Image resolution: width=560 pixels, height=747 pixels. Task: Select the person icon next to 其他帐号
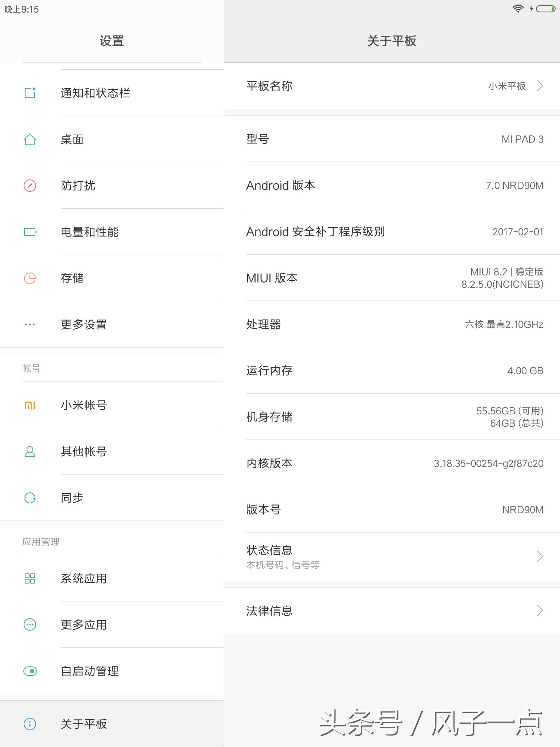pos(30,451)
